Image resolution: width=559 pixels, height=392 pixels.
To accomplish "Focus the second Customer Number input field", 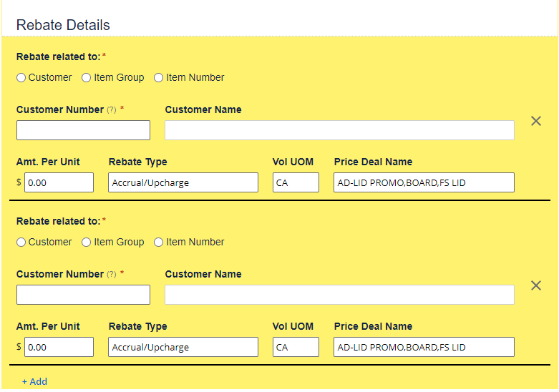I will 84,295.
